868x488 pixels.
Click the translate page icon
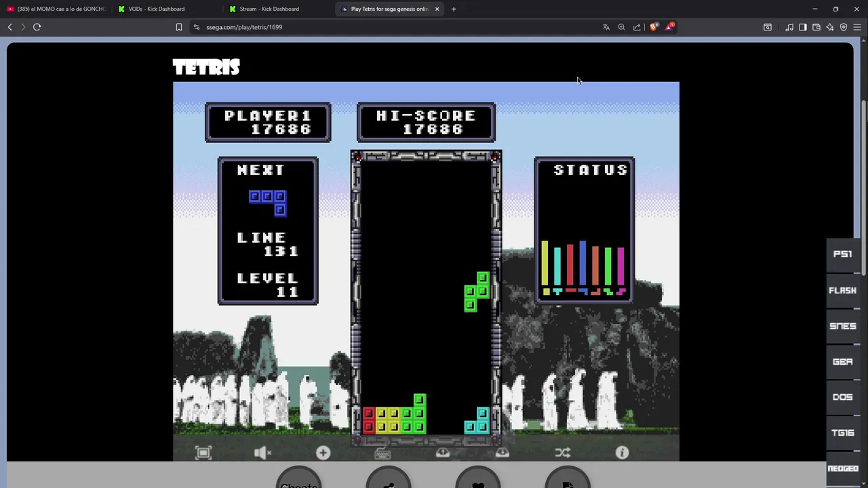[606, 27]
